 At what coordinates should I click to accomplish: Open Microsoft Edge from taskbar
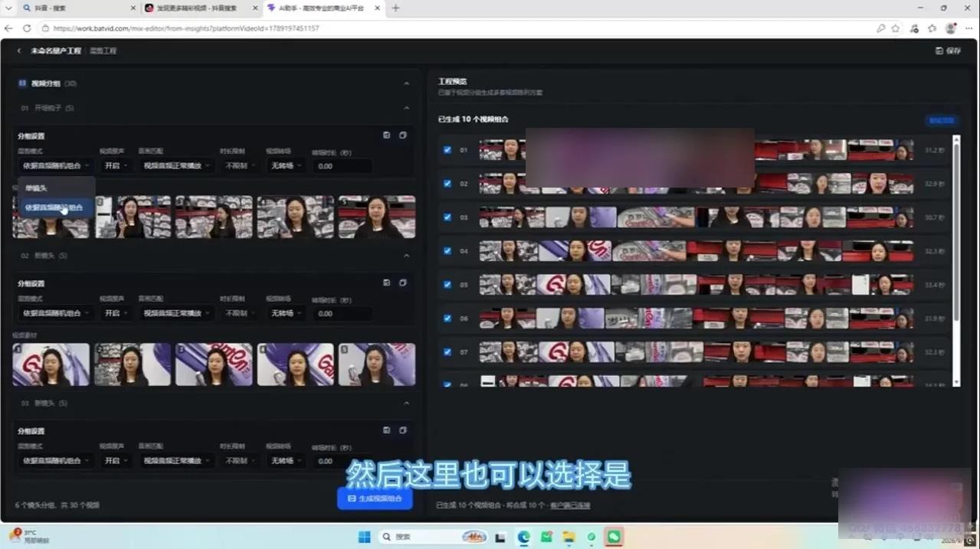point(523,537)
